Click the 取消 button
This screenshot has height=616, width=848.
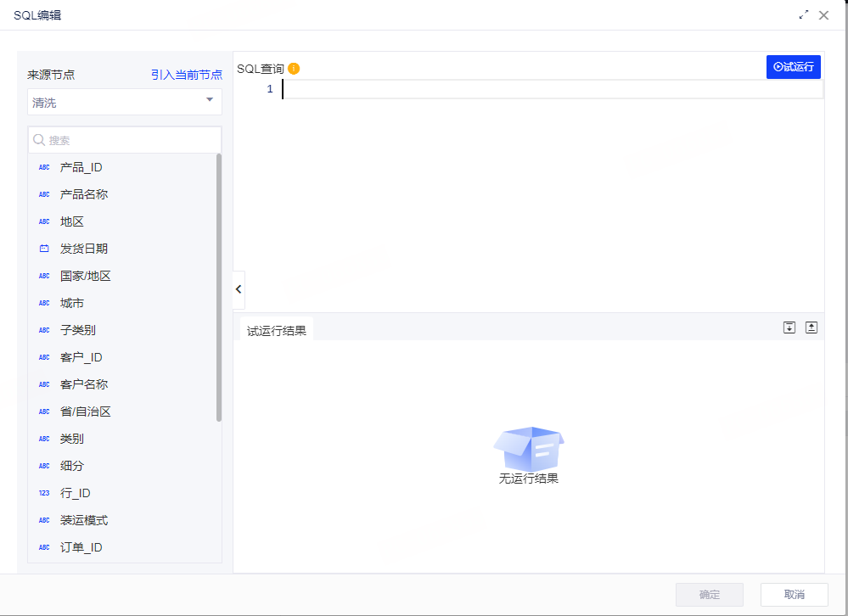[794, 595]
